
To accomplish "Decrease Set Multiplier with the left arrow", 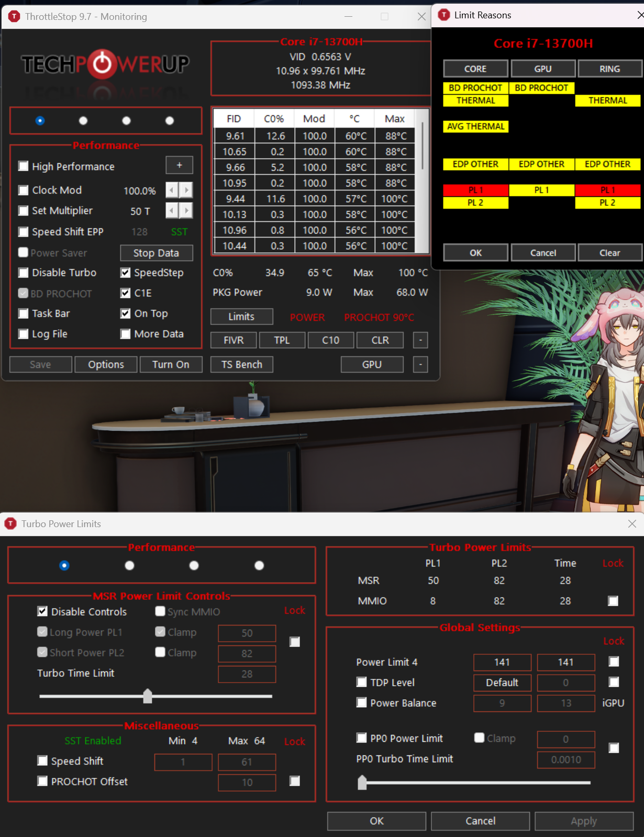I will [172, 210].
